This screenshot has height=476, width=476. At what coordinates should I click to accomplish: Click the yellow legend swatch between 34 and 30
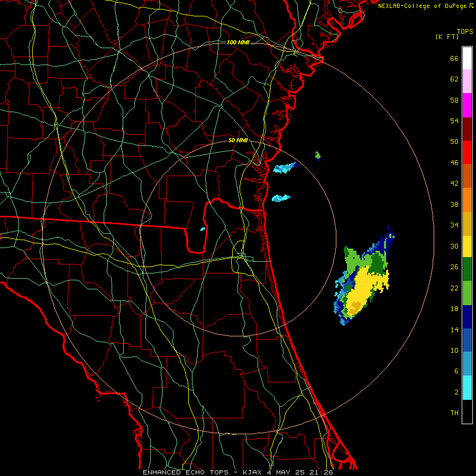[467, 246]
